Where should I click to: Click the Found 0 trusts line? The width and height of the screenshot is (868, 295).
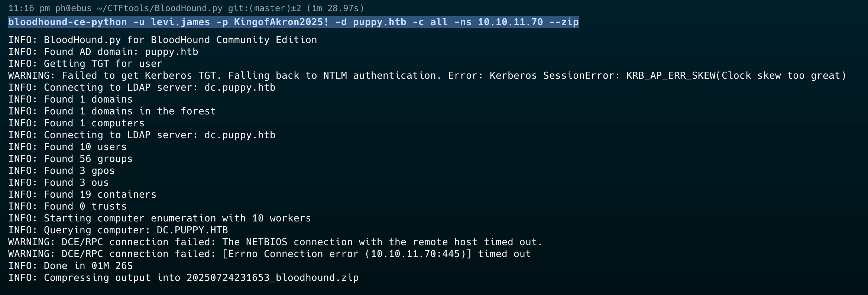click(x=68, y=206)
